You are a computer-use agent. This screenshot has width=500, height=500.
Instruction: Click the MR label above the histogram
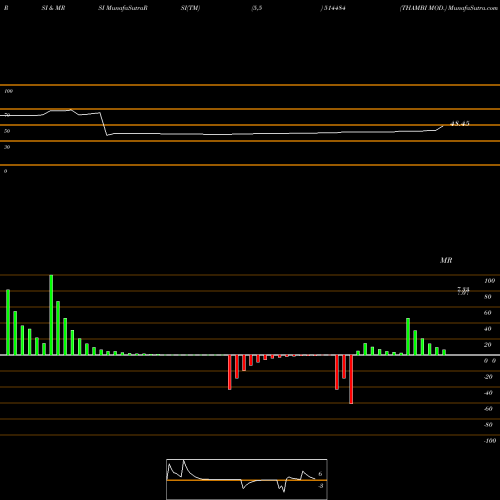[x=446, y=260]
